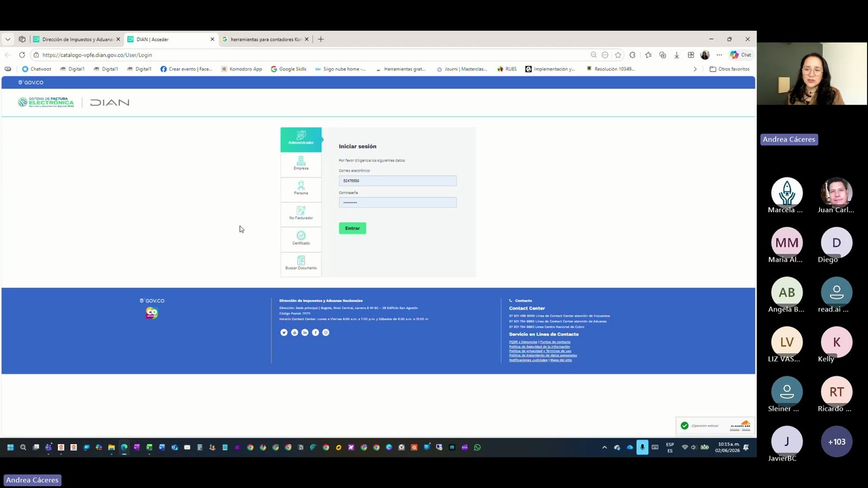Open Windows Start menu
This screenshot has width=868, height=488.
(10, 447)
